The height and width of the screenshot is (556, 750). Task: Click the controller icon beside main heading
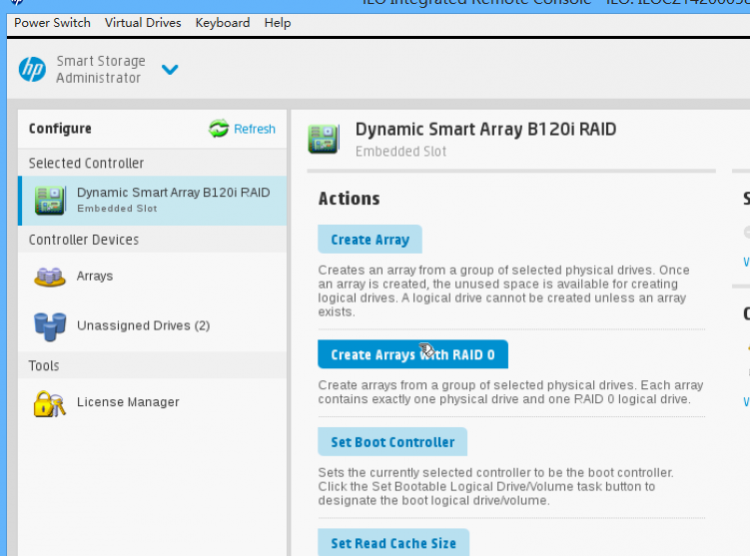point(324,139)
